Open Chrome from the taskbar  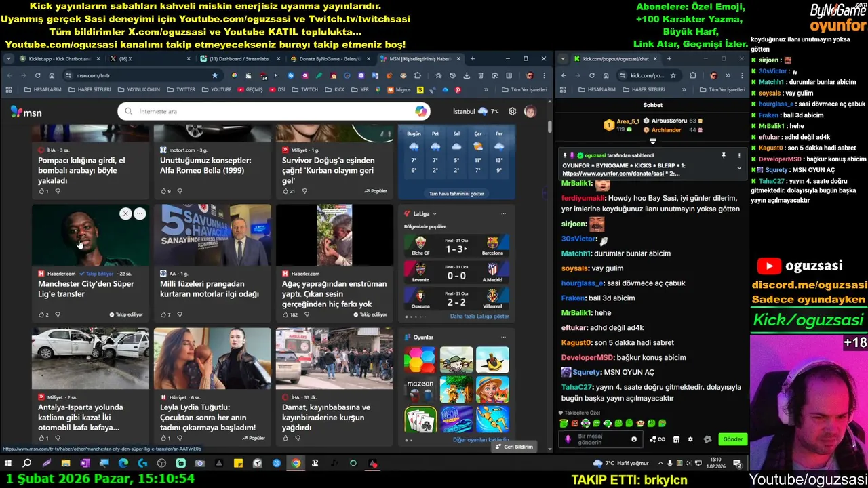click(296, 464)
